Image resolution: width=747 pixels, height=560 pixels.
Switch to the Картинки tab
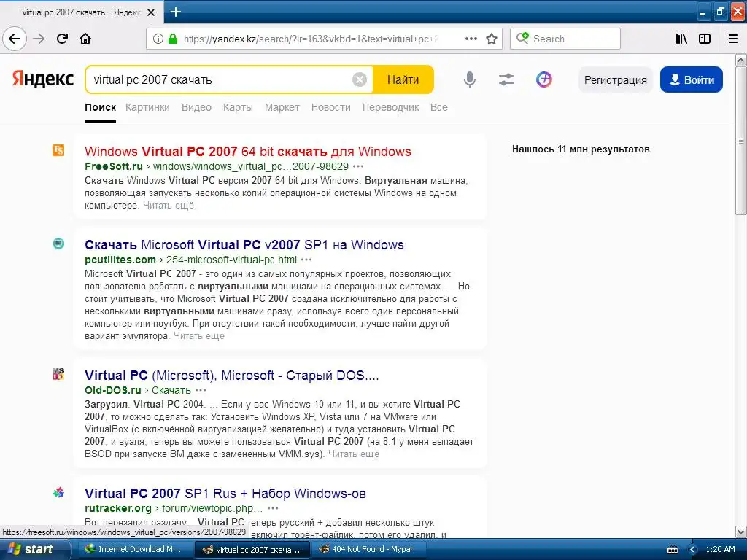pyautogui.click(x=147, y=107)
